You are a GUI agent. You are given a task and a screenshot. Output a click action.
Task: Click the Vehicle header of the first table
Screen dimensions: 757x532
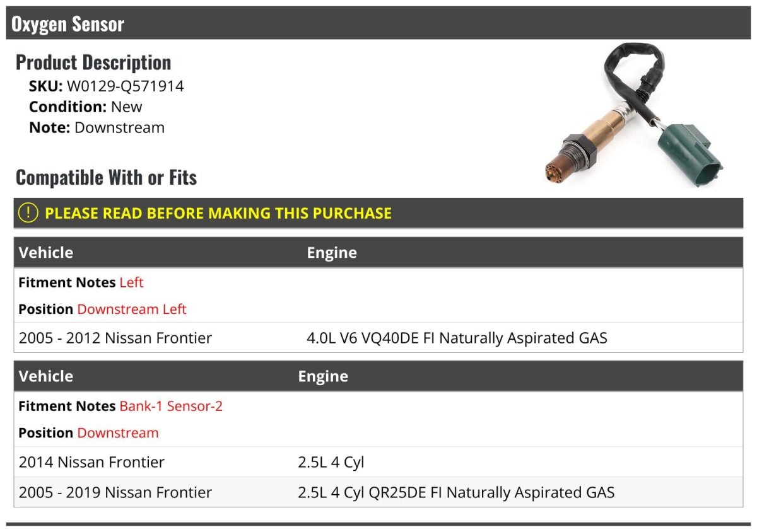pos(46,253)
